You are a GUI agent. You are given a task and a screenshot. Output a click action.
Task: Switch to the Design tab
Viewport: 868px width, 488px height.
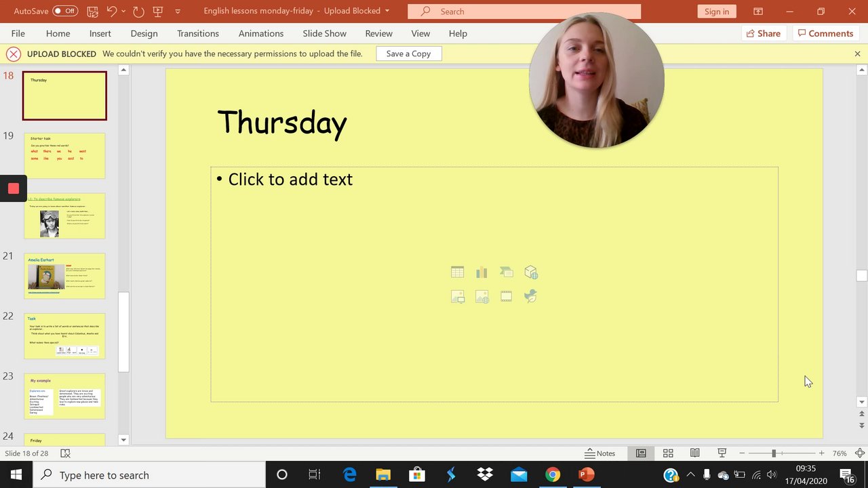pos(144,33)
